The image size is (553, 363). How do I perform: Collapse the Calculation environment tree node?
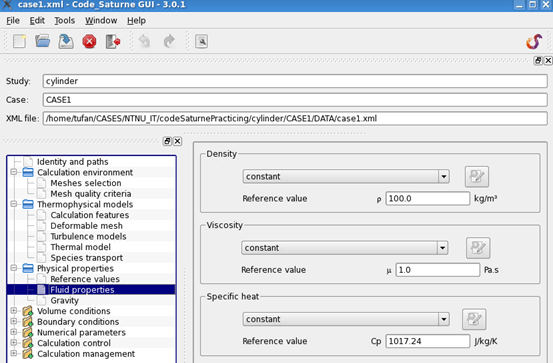pyautogui.click(x=14, y=172)
